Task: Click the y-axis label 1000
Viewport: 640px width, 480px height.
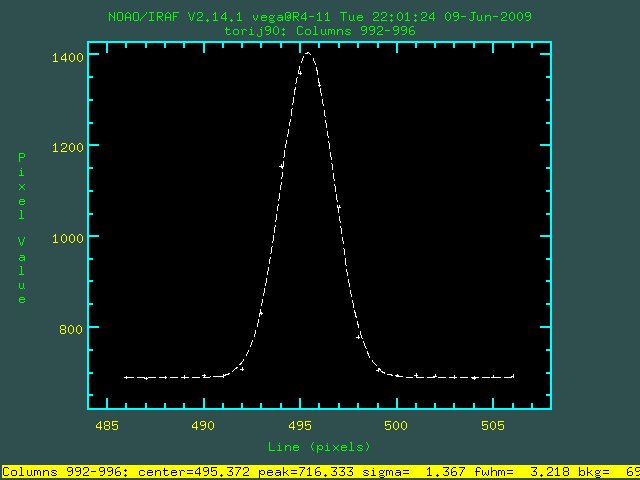Action: click(67, 238)
